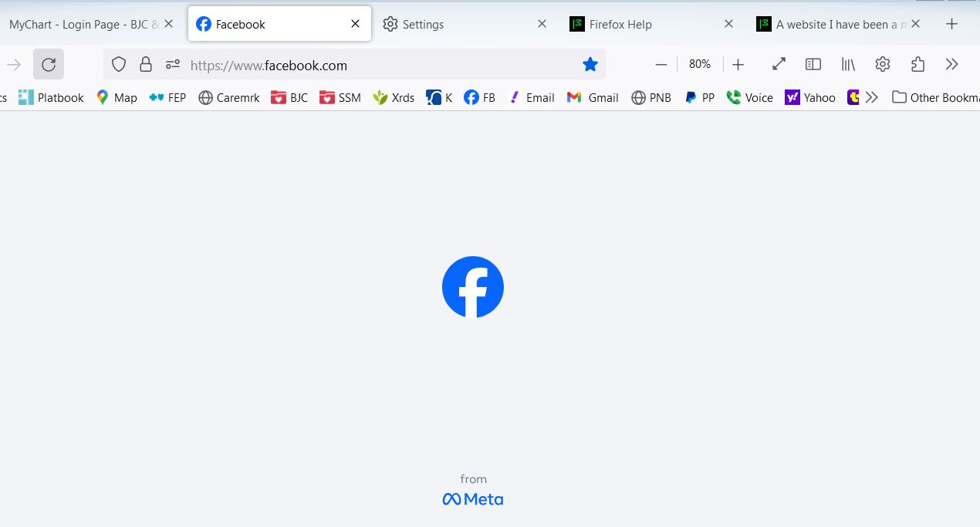Reset the 80% zoom level
980x527 pixels.
tap(700, 65)
